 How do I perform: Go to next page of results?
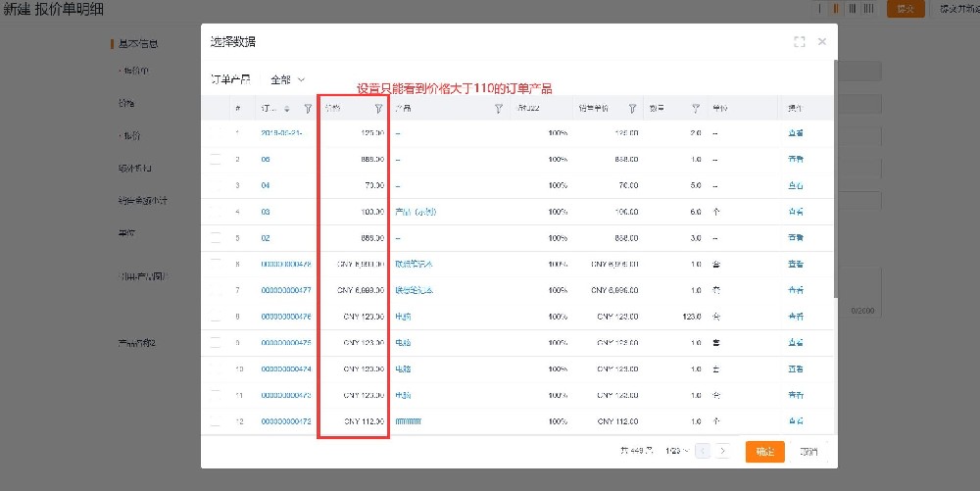[x=722, y=451]
